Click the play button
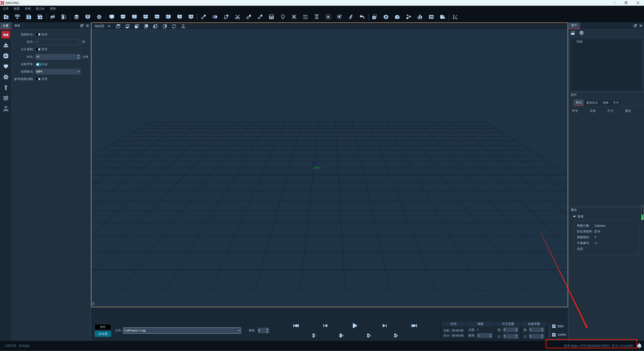The image size is (644, 351). tap(355, 325)
